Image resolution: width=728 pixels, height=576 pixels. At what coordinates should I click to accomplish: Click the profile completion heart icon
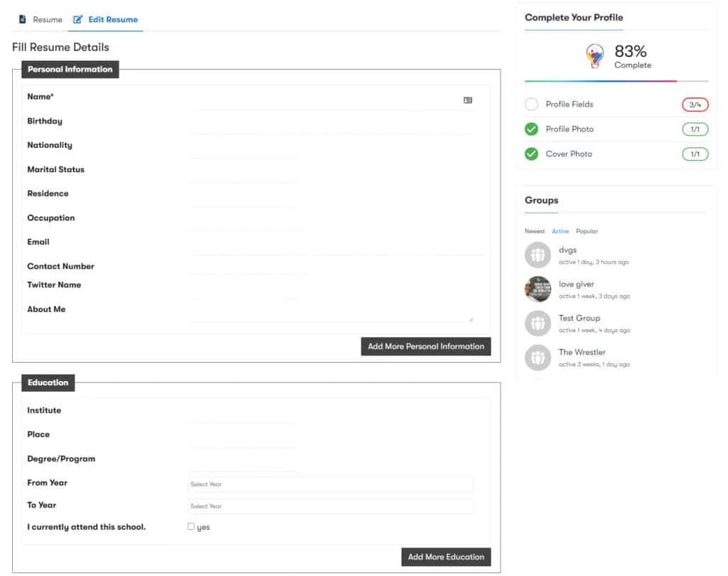[595, 55]
